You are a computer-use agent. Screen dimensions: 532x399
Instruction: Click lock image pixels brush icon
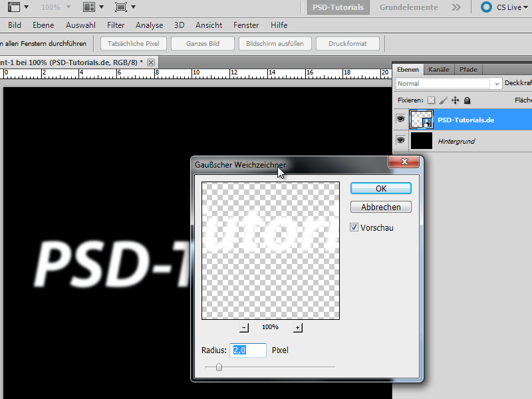click(x=443, y=100)
